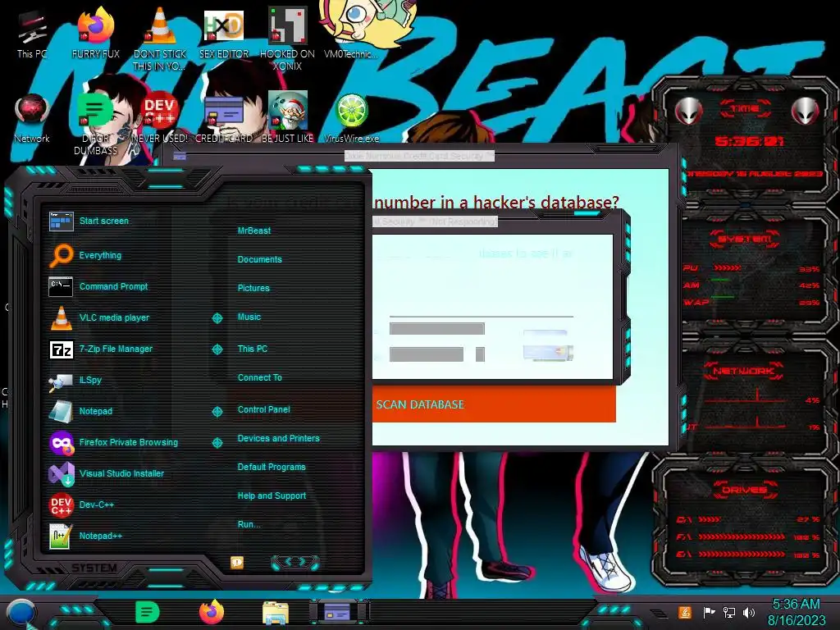Click the Start screen icon in the start menu
Viewport: 840px width, 630px height.
[x=61, y=221]
